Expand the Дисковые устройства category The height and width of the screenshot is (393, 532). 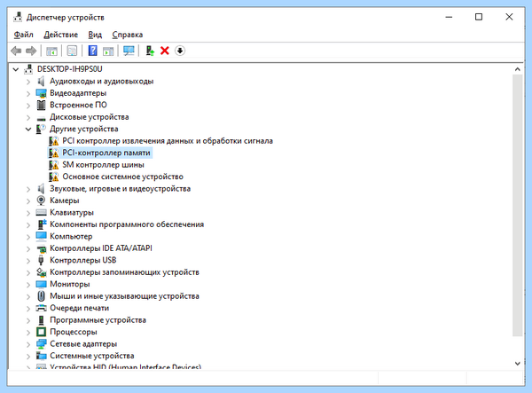28,117
